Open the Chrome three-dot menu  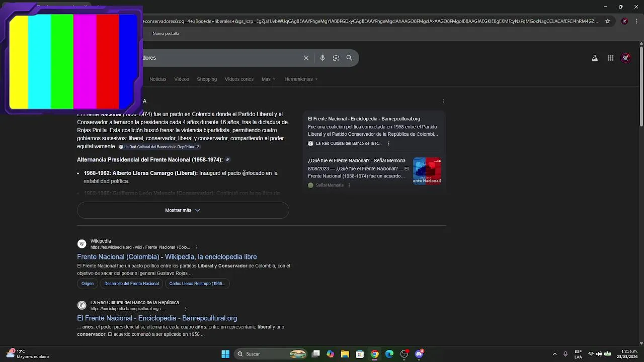click(636, 21)
